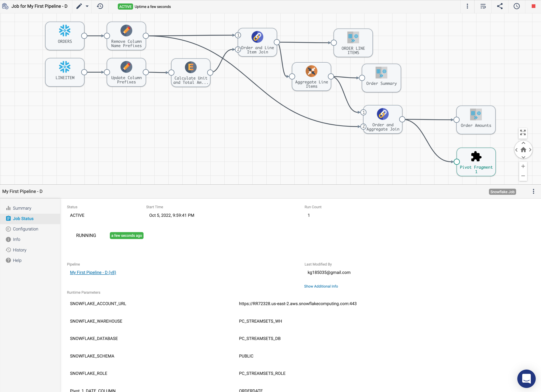Open the History tab in sidebar
541x392 pixels.
click(x=20, y=250)
